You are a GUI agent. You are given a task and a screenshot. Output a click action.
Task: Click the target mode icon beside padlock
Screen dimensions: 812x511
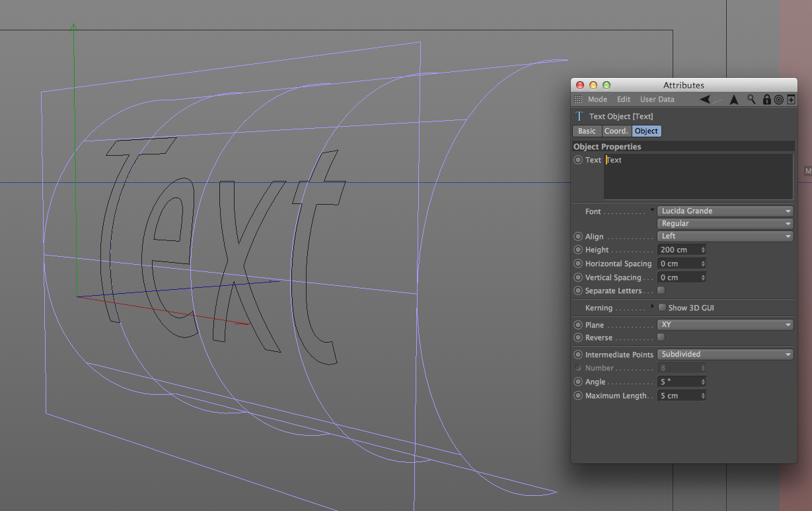[x=778, y=99]
